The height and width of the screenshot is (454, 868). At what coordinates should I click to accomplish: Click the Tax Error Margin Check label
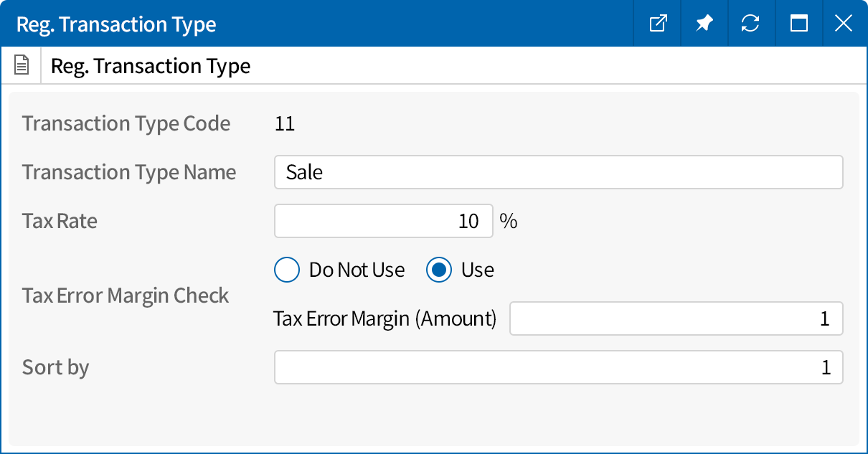coord(126,295)
